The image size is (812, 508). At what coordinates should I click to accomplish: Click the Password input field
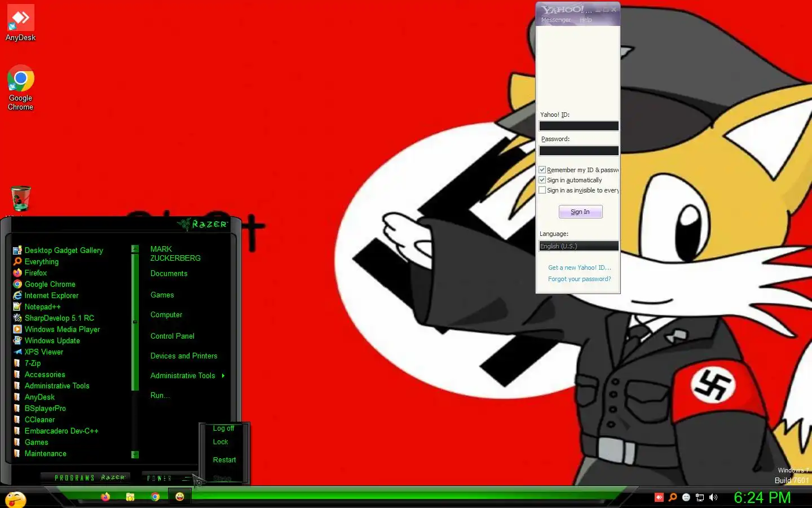[579, 151]
